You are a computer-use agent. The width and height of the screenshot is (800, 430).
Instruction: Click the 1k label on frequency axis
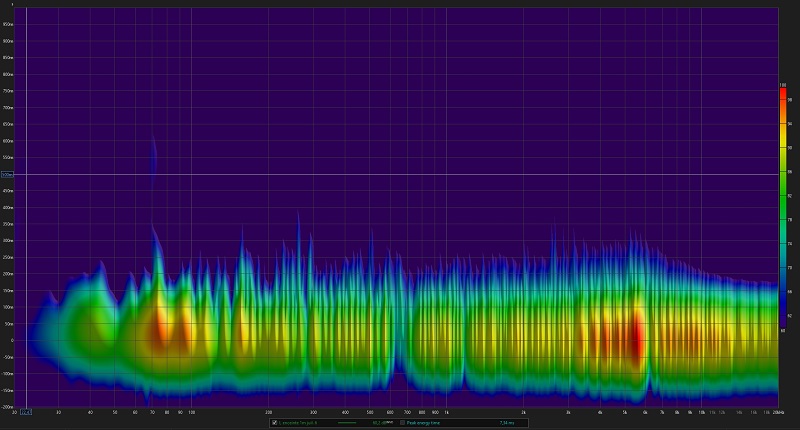[447, 411]
